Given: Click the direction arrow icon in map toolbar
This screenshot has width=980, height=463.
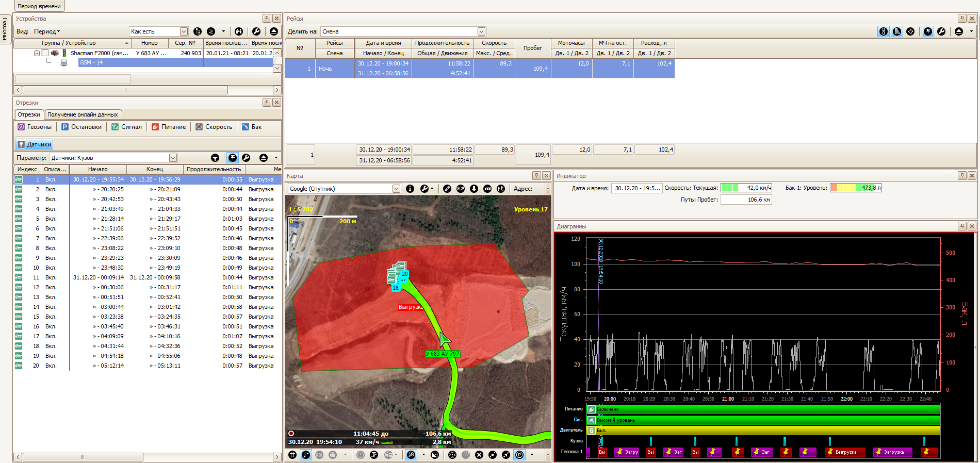Looking at the screenshot, I should click(x=506, y=455).
